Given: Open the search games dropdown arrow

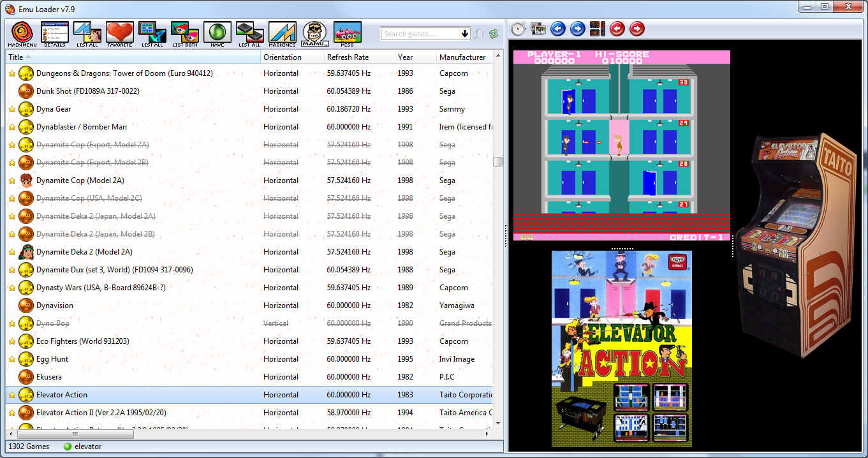Looking at the screenshot, I should coord(464,34).
